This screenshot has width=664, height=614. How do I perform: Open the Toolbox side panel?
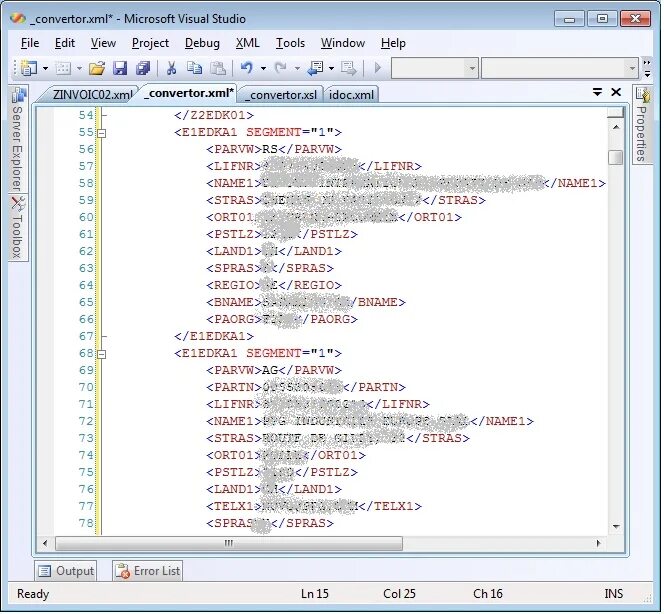[17, 228]
